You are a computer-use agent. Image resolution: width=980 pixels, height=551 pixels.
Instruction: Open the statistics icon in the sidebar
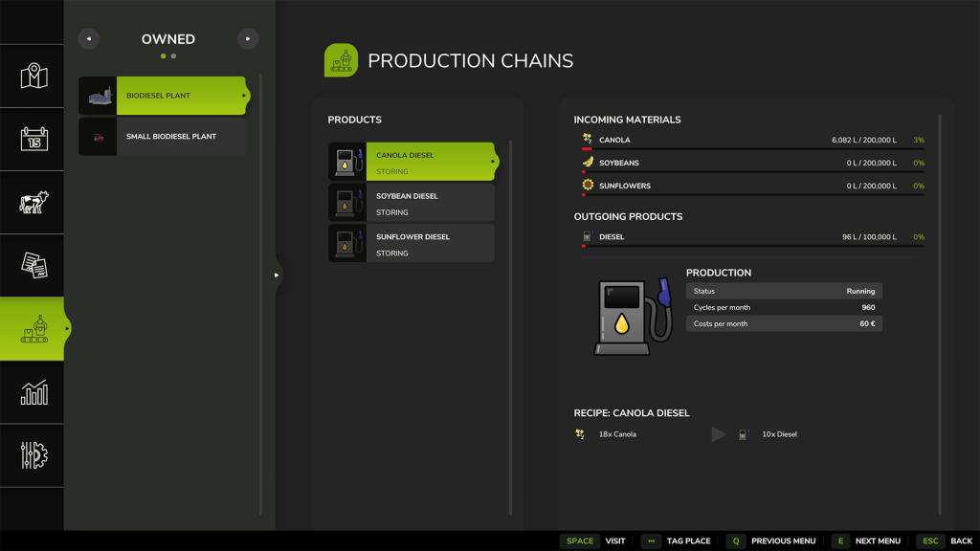click(33, 392)
